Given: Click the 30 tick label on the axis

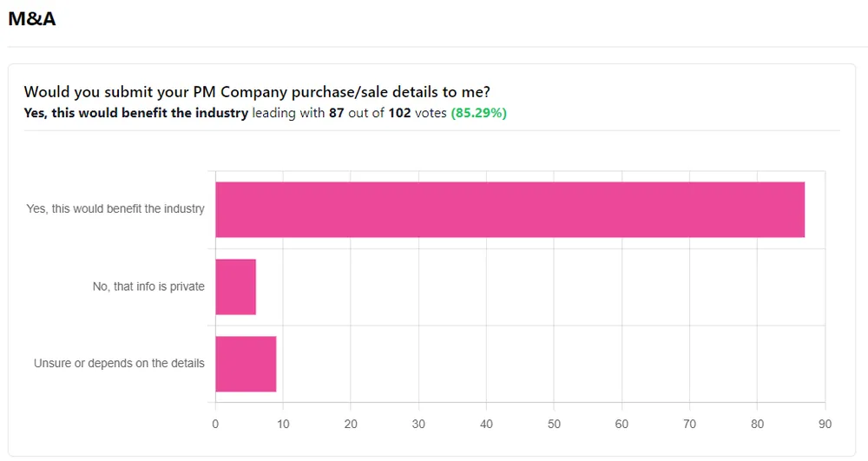Looking at the screenshot, I should point(418,424).
